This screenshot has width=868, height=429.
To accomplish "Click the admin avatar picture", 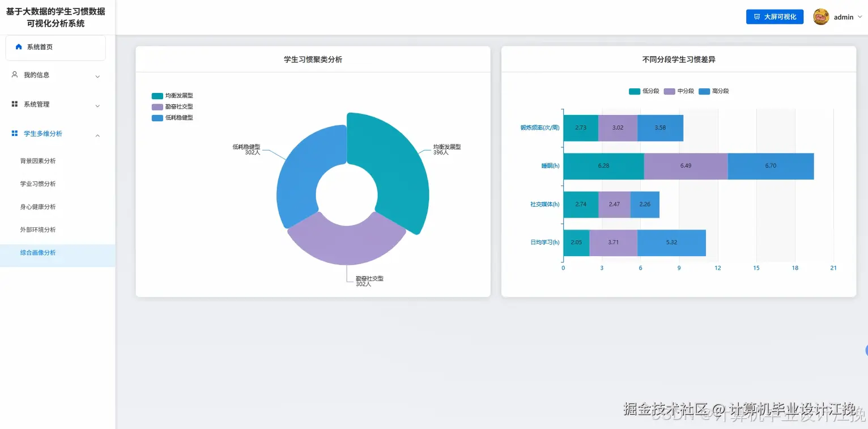I will 821,17.
